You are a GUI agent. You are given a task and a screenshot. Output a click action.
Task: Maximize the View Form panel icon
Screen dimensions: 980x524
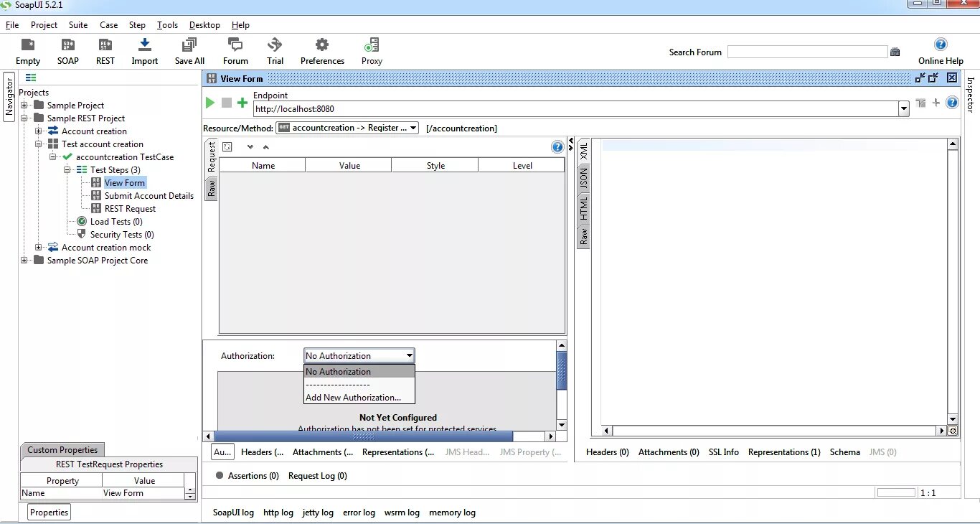coord(933,78)
